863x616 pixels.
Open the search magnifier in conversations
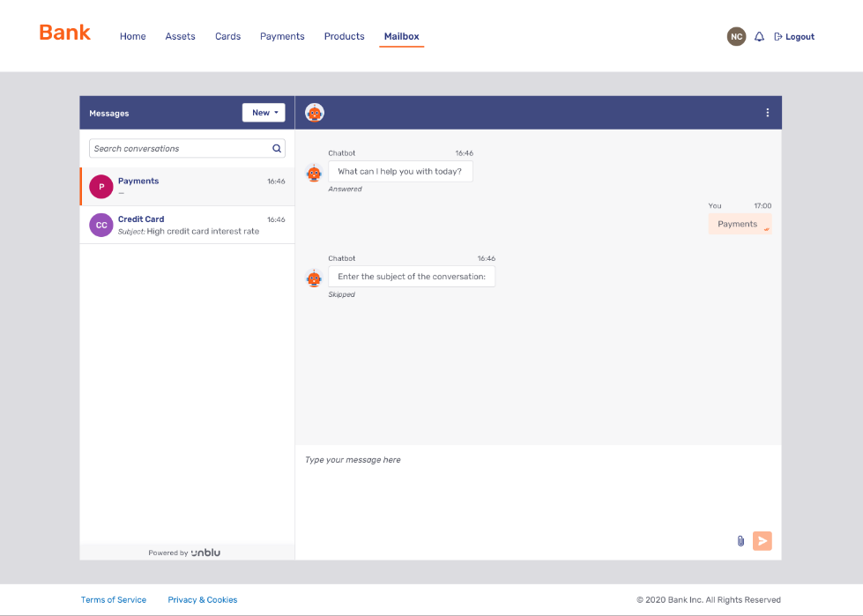[x=277, y=148]
